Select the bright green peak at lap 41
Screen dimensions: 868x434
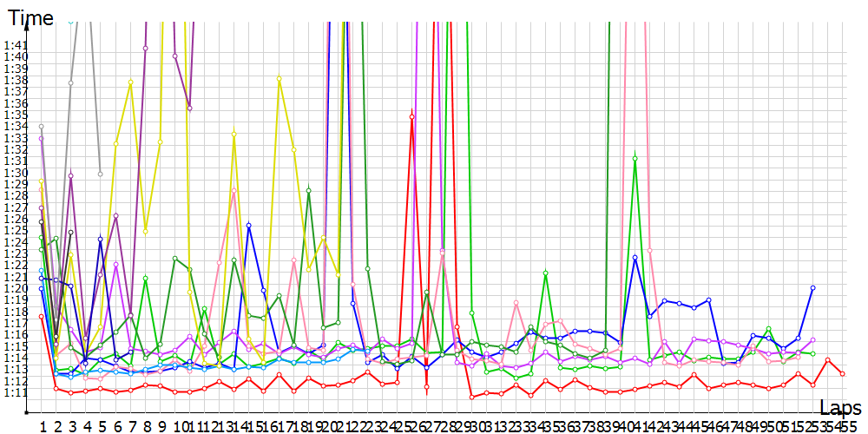coord(635,158)
